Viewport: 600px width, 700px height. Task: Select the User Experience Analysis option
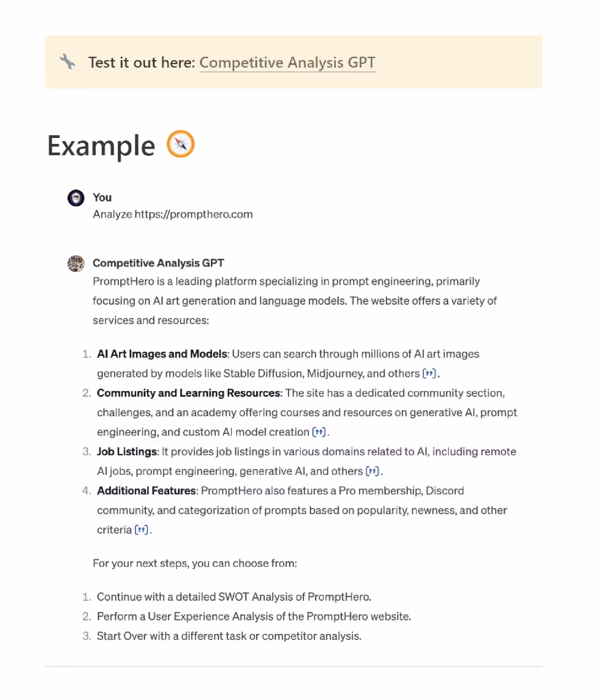point(254,617)
